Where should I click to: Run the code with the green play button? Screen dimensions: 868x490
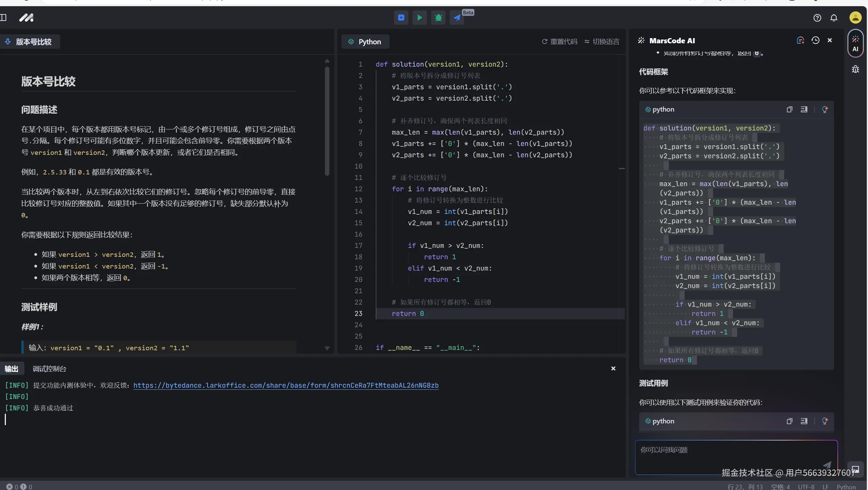point(419,18)
